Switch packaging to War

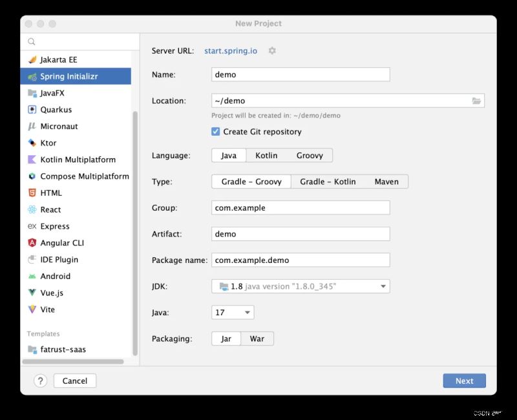coord(257,339)
